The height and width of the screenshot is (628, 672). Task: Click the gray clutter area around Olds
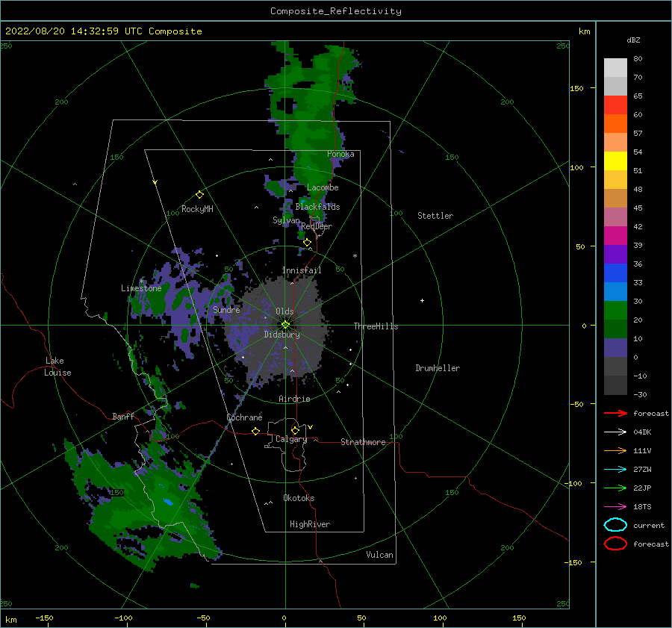(279, 330)
